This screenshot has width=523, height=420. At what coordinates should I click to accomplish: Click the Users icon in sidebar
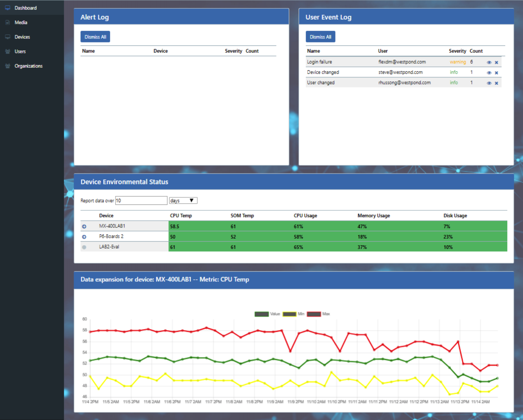pos(8,51)
